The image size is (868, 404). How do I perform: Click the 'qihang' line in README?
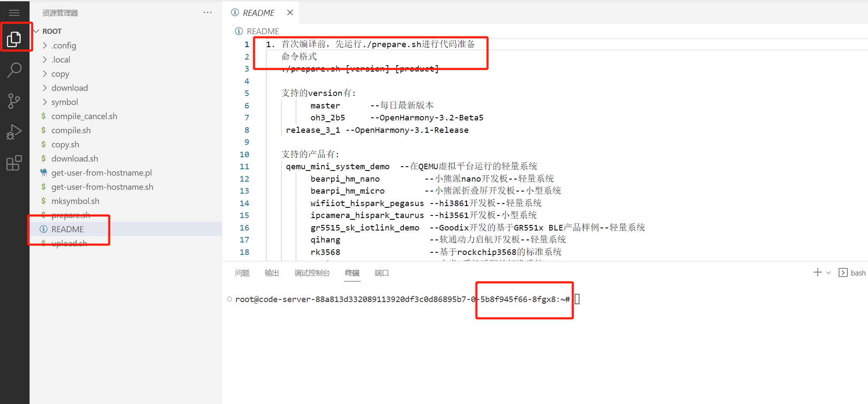pos(438,239)
